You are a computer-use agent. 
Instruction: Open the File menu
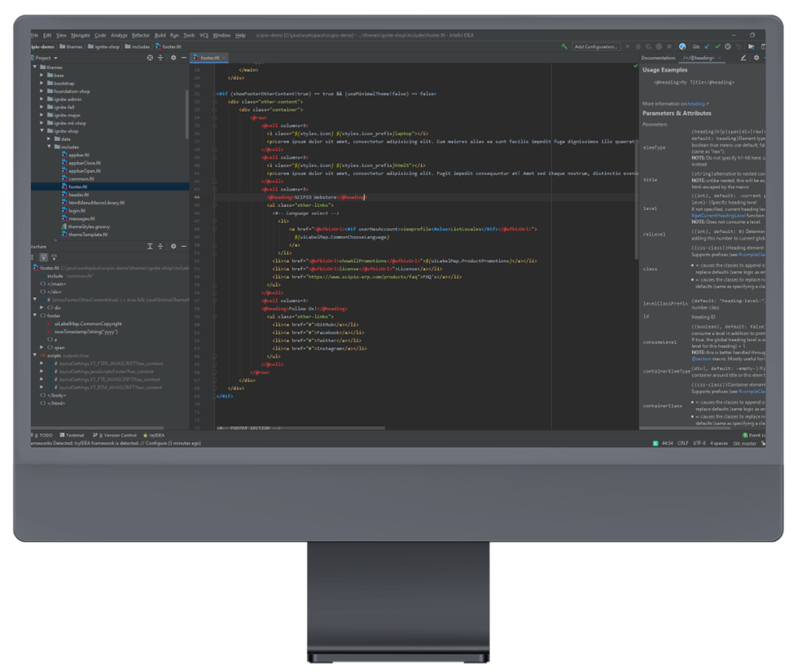(x=34, y=35)
